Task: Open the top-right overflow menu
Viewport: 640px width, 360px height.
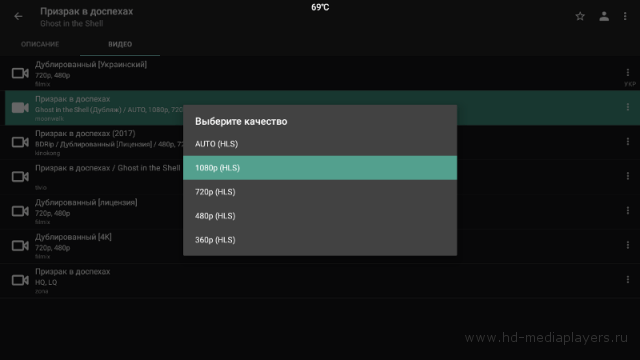Action: click(x=625, y=16)
